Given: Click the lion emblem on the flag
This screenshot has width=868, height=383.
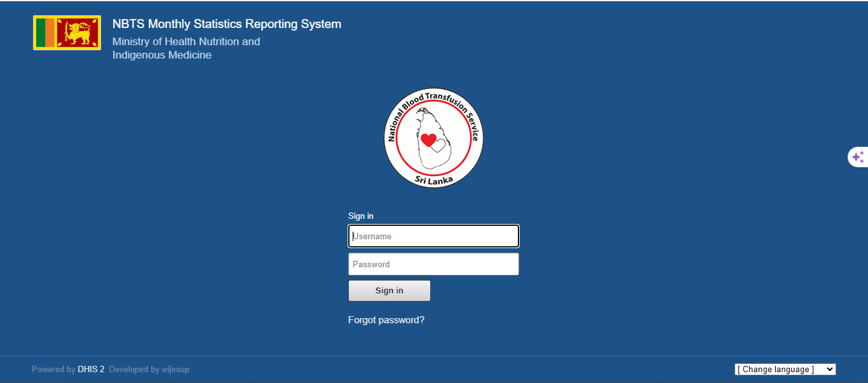Looking at the screenshot, I should 78,33.
